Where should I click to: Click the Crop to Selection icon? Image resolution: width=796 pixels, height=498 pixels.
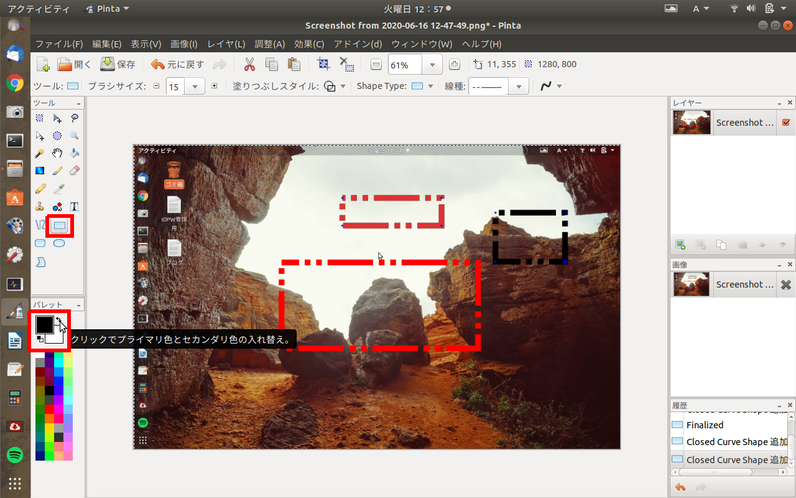(x=323, y=64)
